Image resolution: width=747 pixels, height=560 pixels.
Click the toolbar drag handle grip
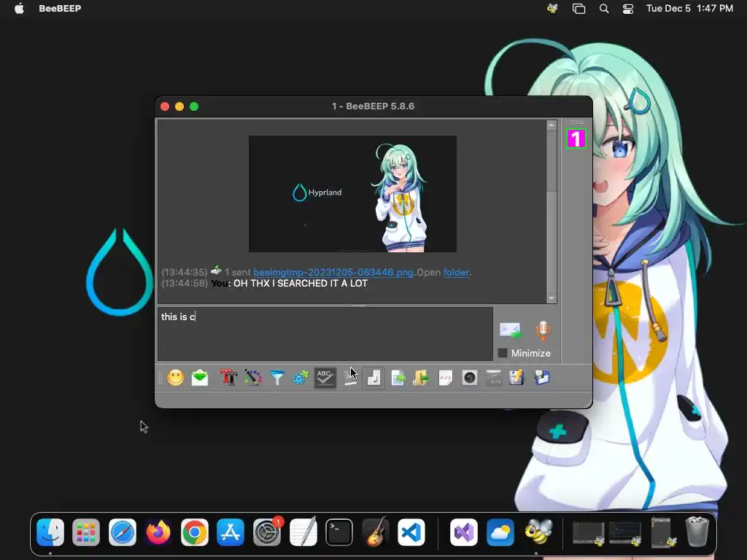(160, 378)
